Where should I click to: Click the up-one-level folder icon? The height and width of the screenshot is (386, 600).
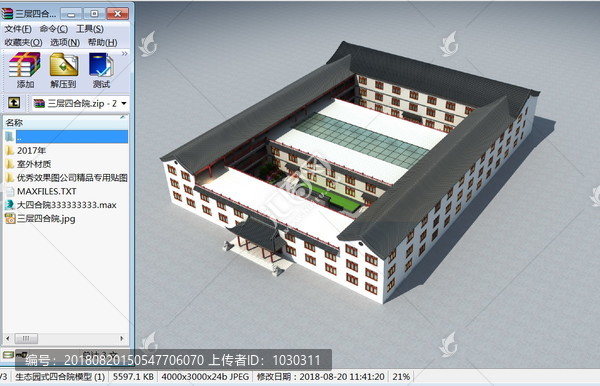point(14,103)
